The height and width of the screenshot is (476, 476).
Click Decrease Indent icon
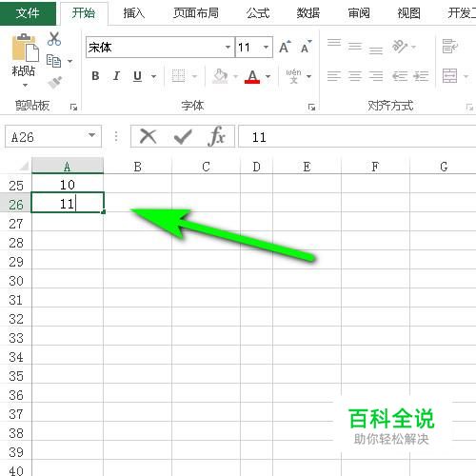click(x=400, y=76)
